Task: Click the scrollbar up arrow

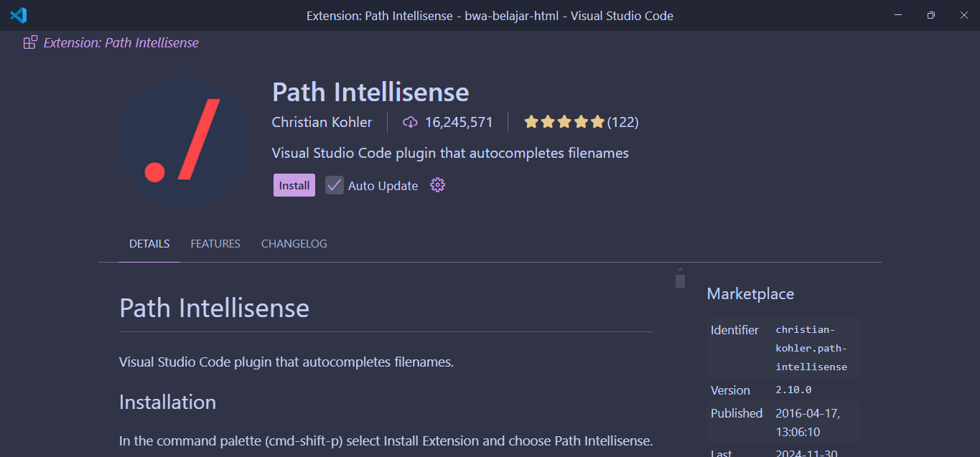Action: 680,270
